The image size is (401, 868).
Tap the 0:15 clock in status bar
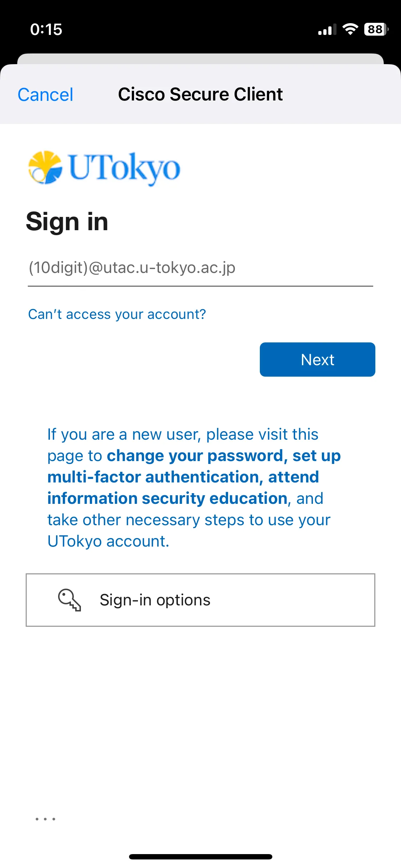click(x=46, y=29)
